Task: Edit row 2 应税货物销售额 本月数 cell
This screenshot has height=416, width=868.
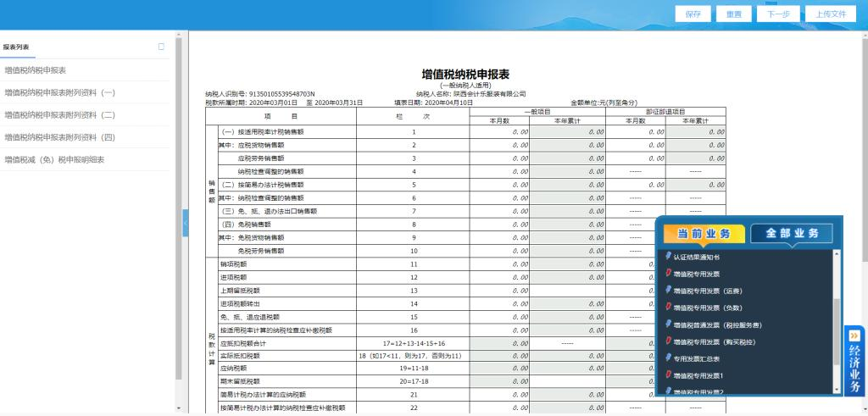Action: (499, 145)
